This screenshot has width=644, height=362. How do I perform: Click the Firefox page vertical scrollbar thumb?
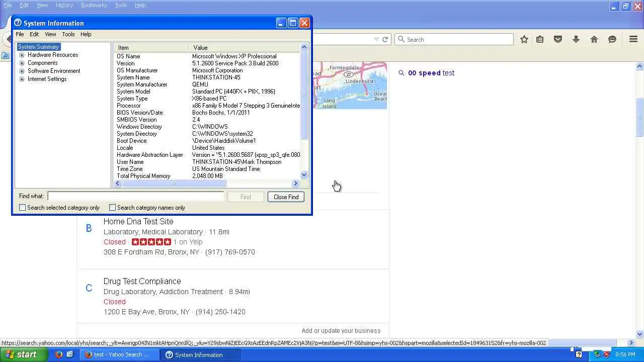coord(640,117)
